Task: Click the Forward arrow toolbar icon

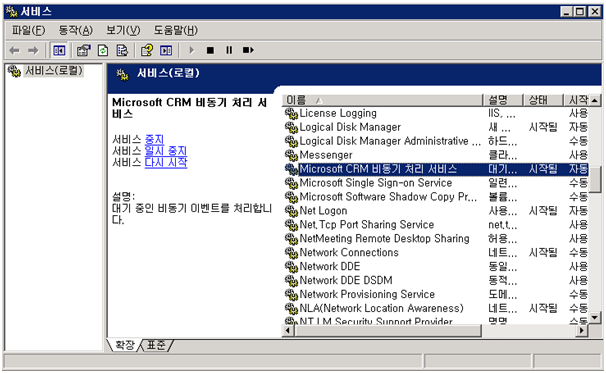Action: (34, 50)
